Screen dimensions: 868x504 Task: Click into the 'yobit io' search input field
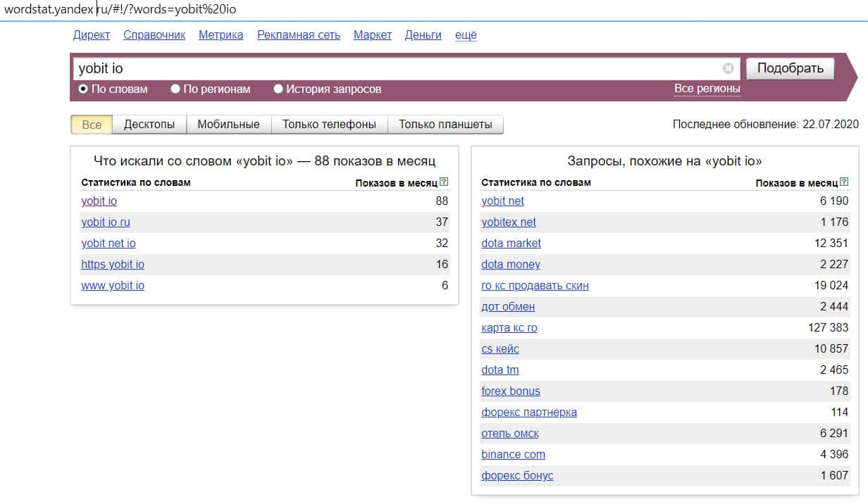click(395, 69)
